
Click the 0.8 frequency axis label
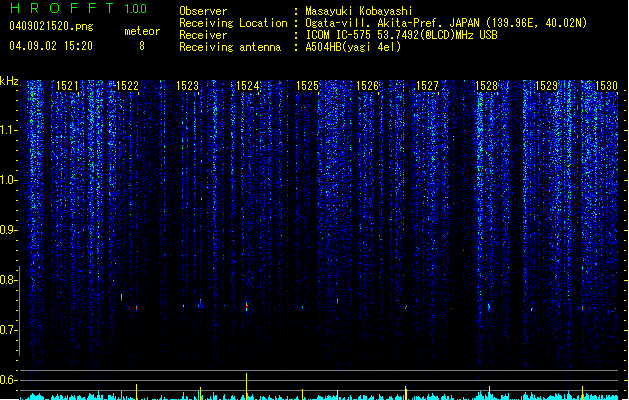point(8,280)
